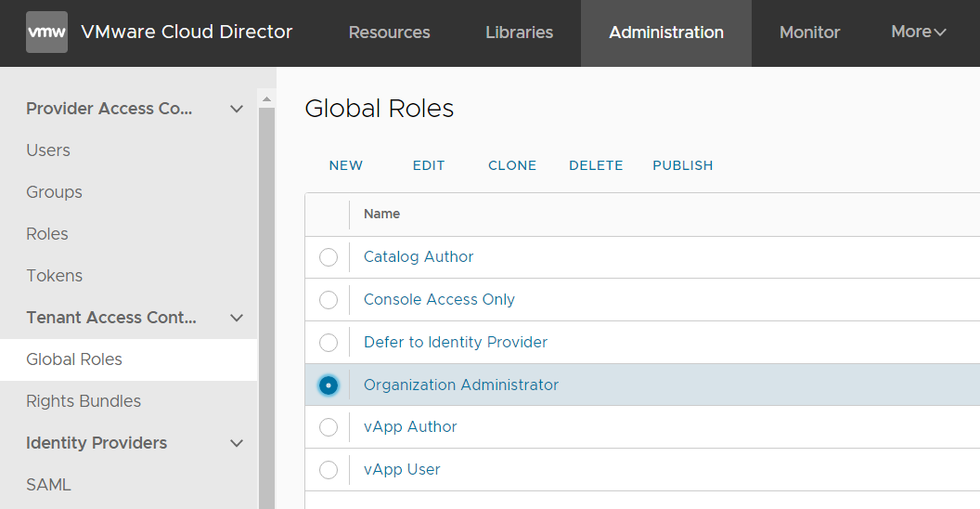980x509 pixels.
Task: Go to Users in sidebar
Action: 48,150
